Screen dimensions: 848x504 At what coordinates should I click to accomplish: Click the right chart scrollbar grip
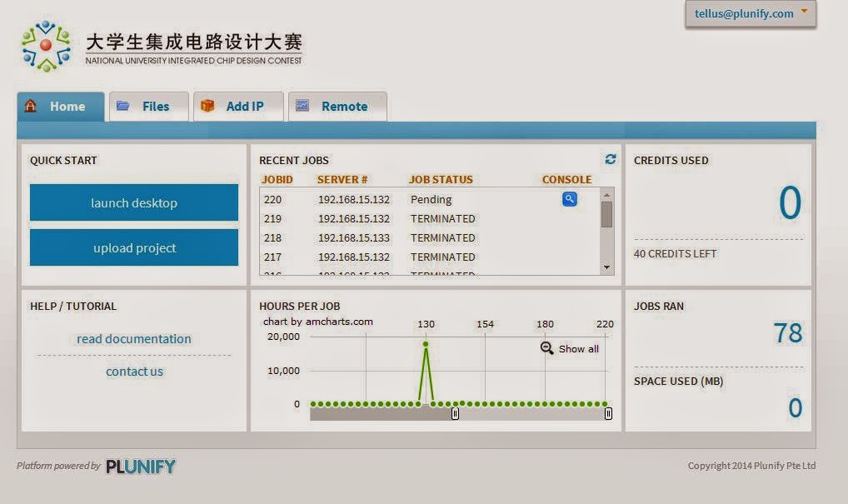pos(608,414)
